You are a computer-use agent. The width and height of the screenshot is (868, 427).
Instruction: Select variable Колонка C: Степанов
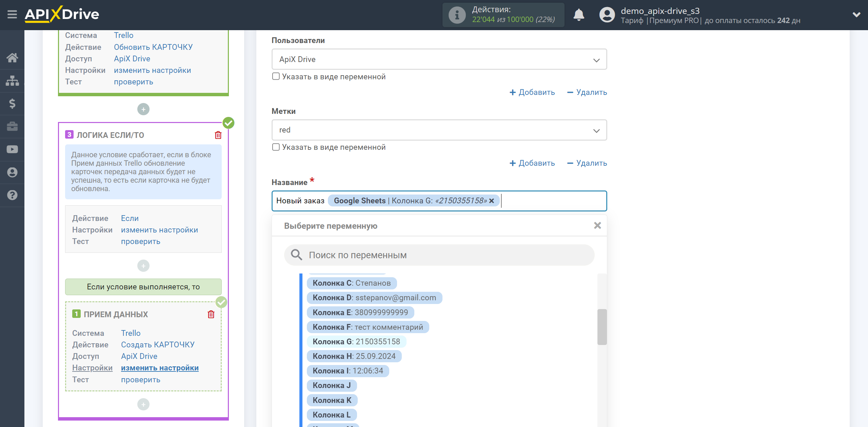pos(352,283)
